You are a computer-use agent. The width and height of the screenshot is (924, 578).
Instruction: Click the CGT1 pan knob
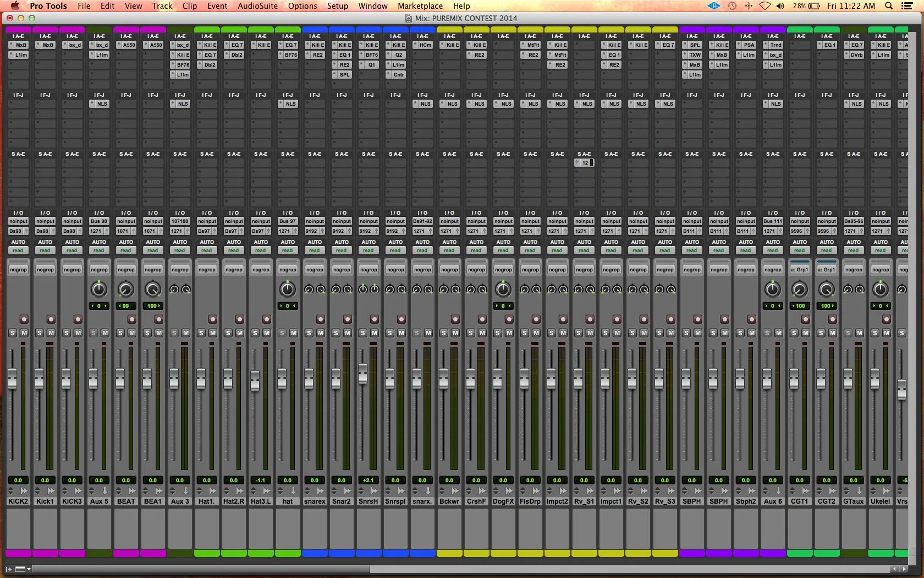click(x=800, y=289)
